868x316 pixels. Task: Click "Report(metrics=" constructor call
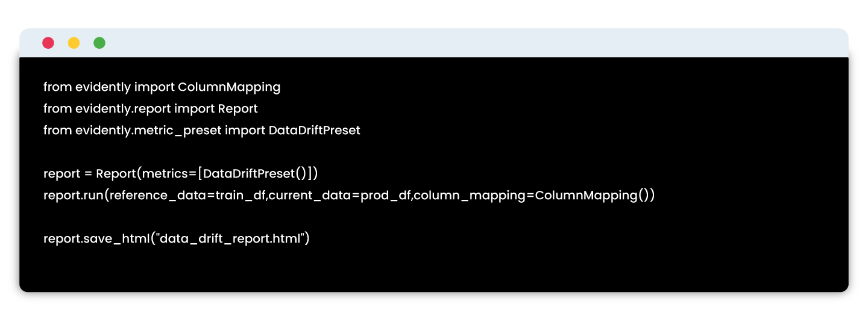coord(146,173)
